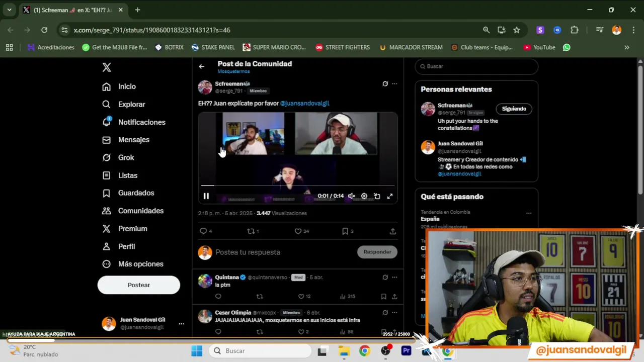The height and width of the screenshot is (362, 644).
Task: Open the España trending topic
Action: pyautogui.click(x=430, y=219)
